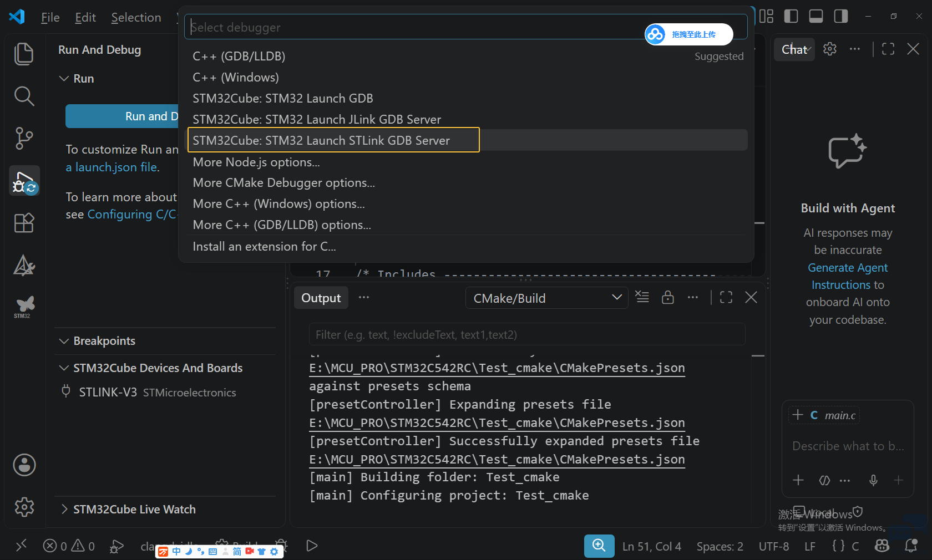Toggle Chinese/English input mode in IME bar
This screenshot has height=560, width=932.
click(x=176, y=551)
